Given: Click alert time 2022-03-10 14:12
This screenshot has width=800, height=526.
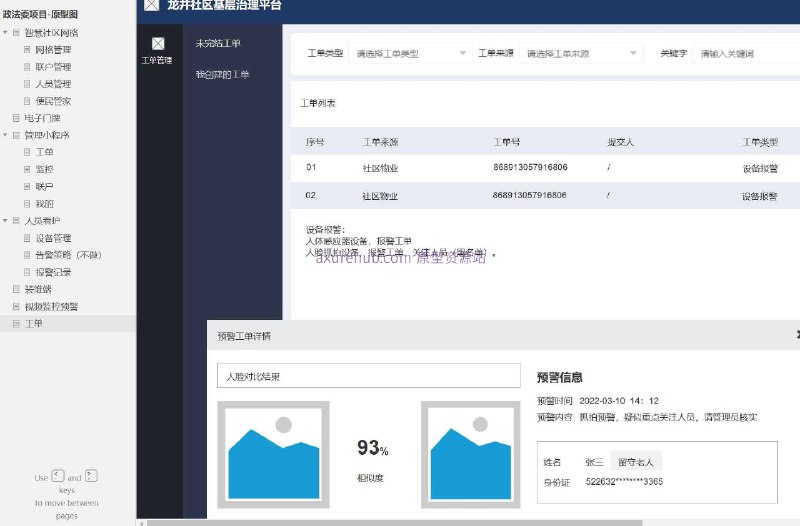Looking at the screenshot, I should click(x=619, y=400).
